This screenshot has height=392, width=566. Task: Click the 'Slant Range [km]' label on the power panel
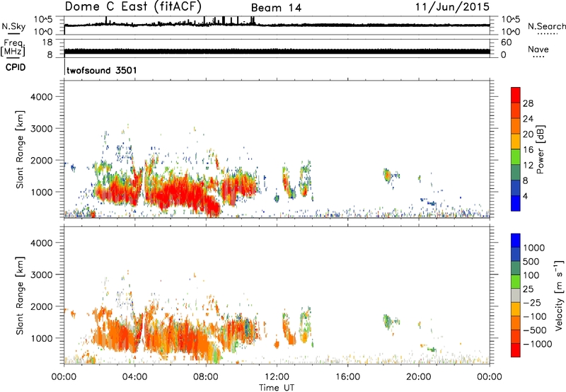click(20, 149)
